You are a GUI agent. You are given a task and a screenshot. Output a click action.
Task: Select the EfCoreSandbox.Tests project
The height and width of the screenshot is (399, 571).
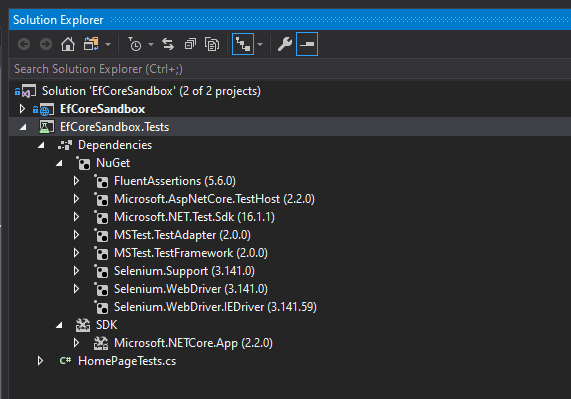click(114, 127)
